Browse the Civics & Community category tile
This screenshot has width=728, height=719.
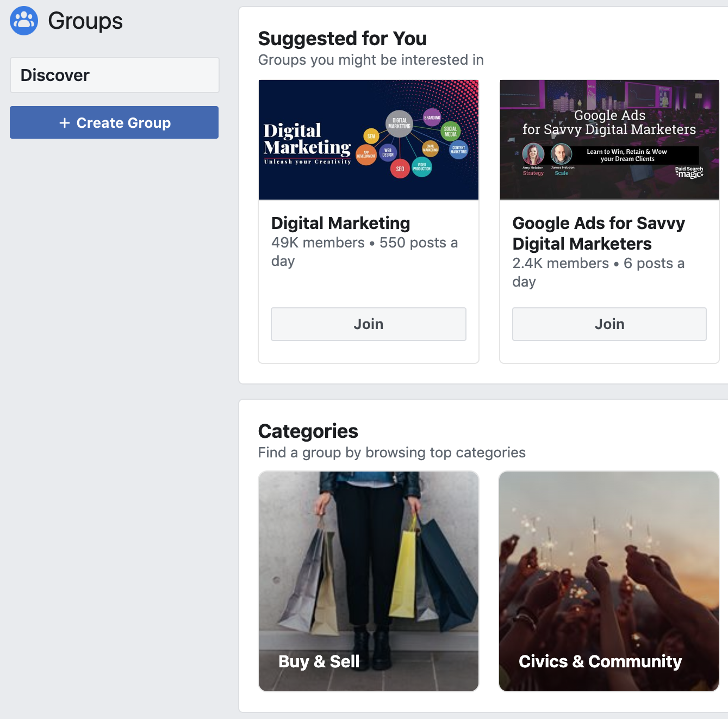tap(609, 581)
